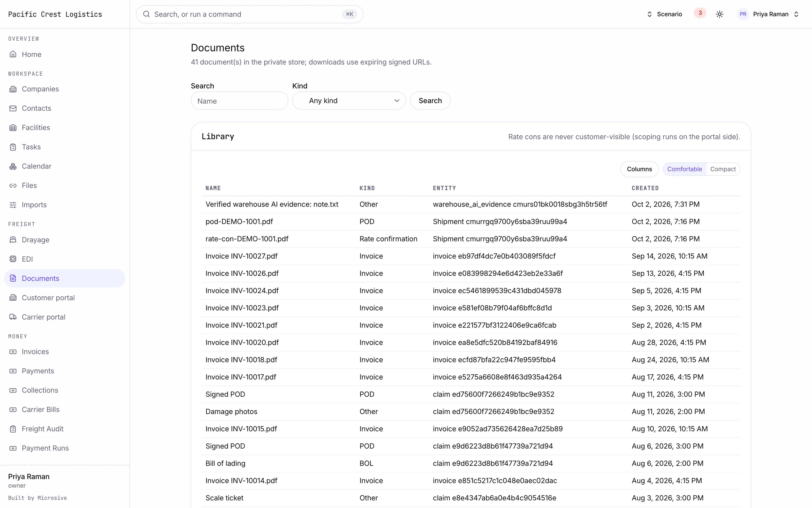This screenshot has height=508, width=812.
Task: Click the pod-DEMO-1001.pdf document name
Action: coord(239,222)
